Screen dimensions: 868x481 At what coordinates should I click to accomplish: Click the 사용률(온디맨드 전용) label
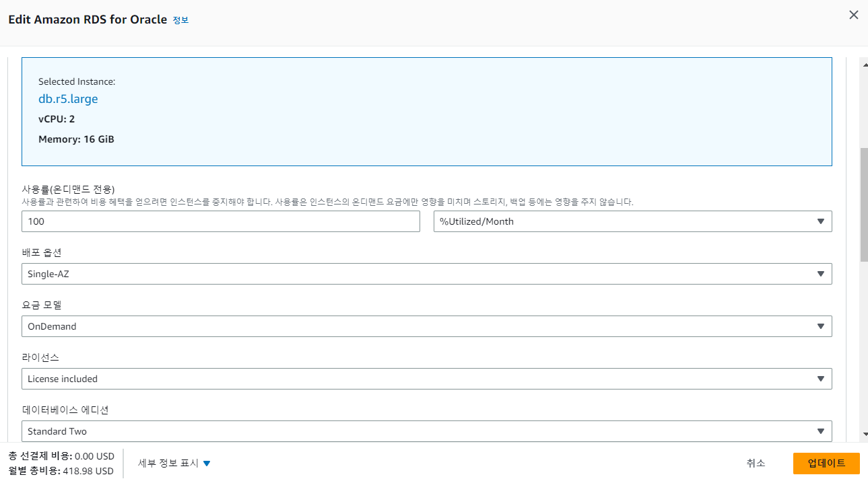pyautogui.click(x=67, y=189)
